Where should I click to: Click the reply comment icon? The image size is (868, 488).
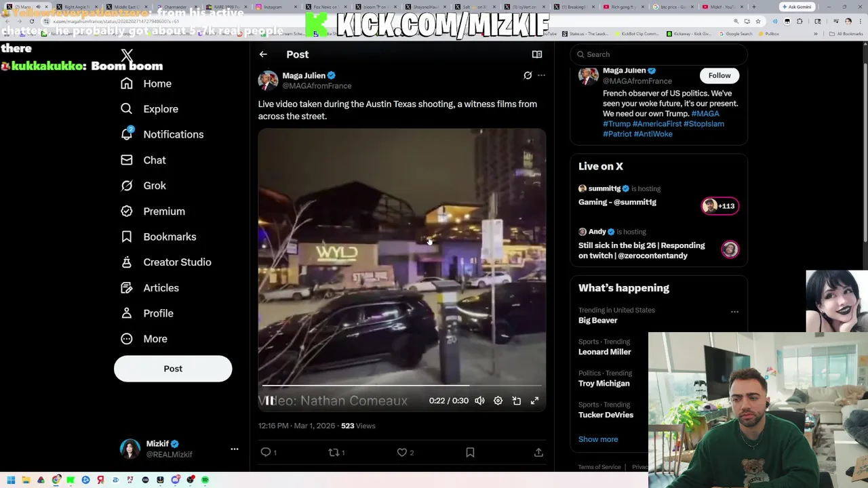pos(266,452)
